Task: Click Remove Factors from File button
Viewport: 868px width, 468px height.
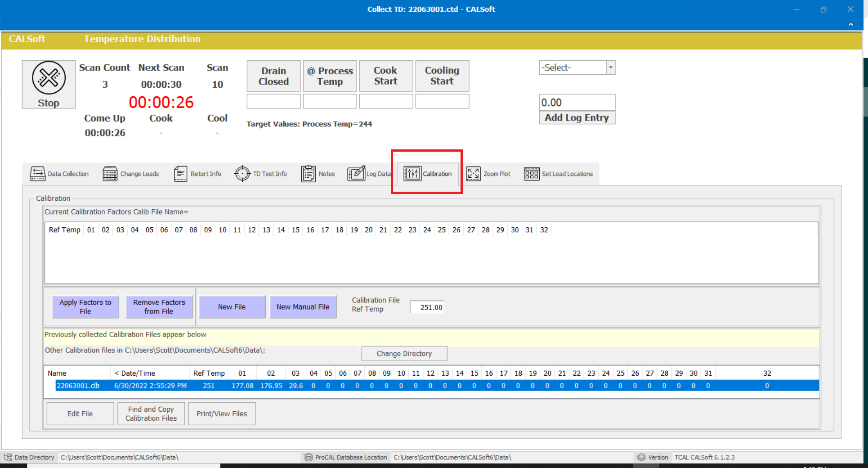Action: (x=159, y=307)
